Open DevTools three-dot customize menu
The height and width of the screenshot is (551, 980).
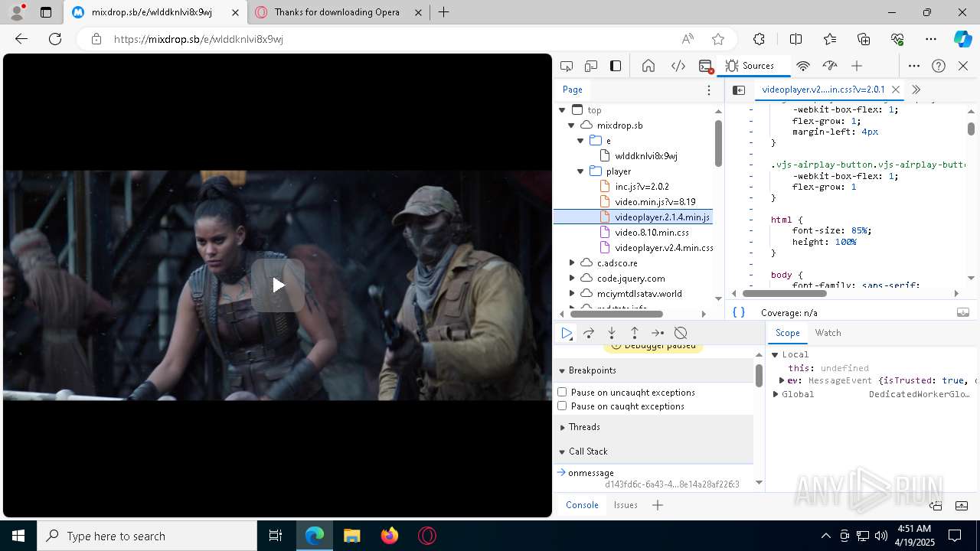point(914,66)
